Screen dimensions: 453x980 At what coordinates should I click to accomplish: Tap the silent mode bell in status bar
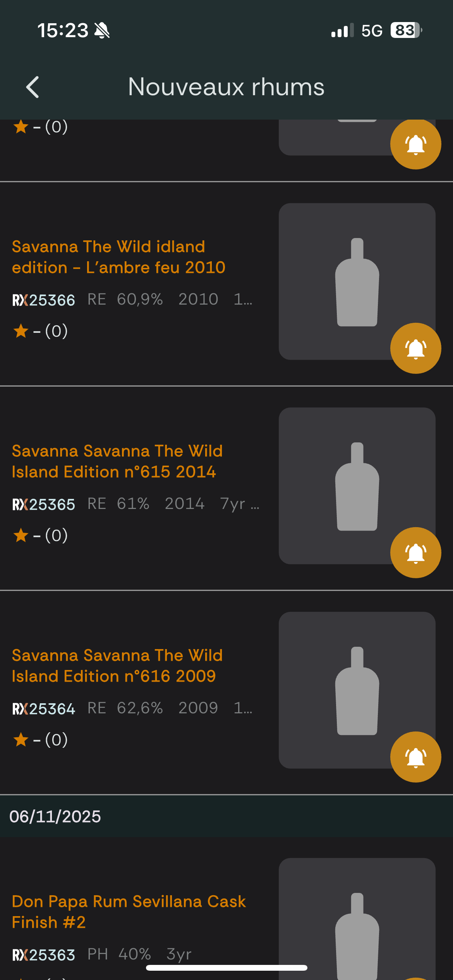pyautogui.click(x=102, y=31)
